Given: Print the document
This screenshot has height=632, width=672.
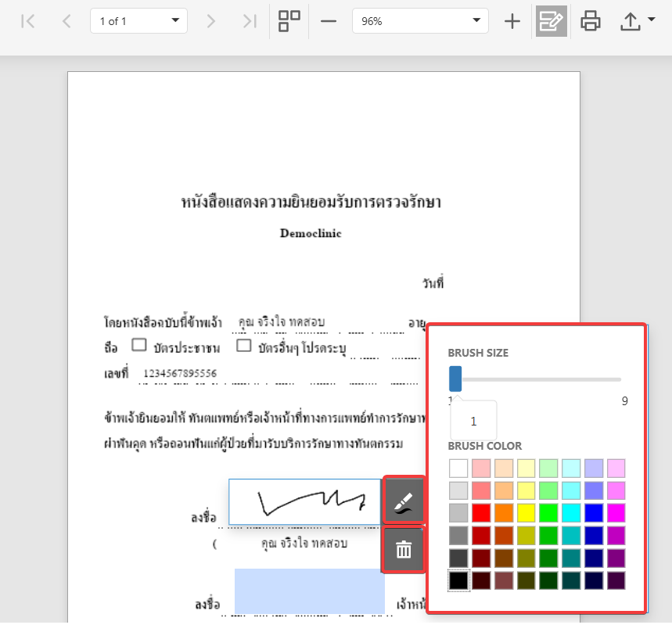Looking at the screenshot, I should (x=591, y=21).
